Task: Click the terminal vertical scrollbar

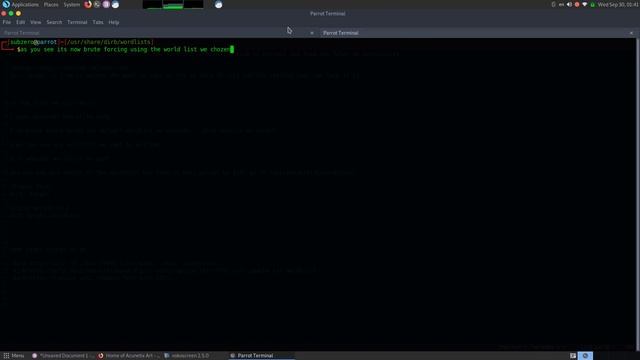Action: point(637,194)
